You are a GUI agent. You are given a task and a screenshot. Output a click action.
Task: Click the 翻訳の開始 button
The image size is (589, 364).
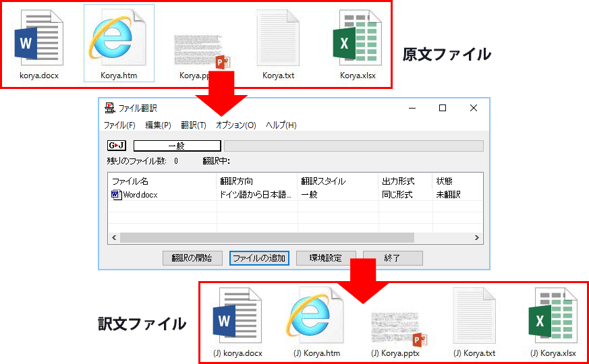(x=192, y=258)
